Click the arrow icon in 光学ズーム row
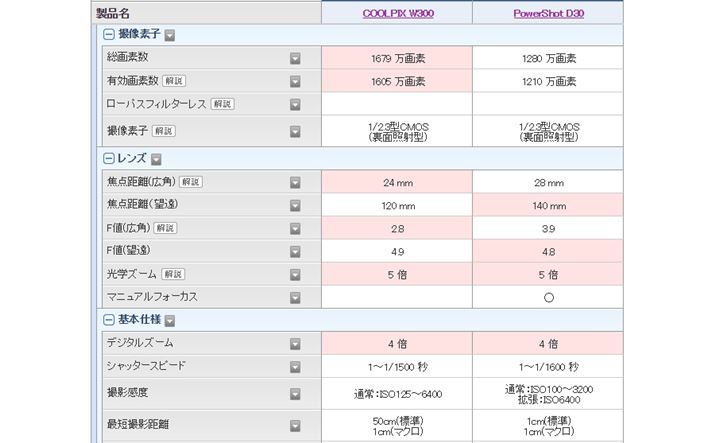Image resolution: width=715 pixels, height=443 pixels. click(x=295, y=275)
